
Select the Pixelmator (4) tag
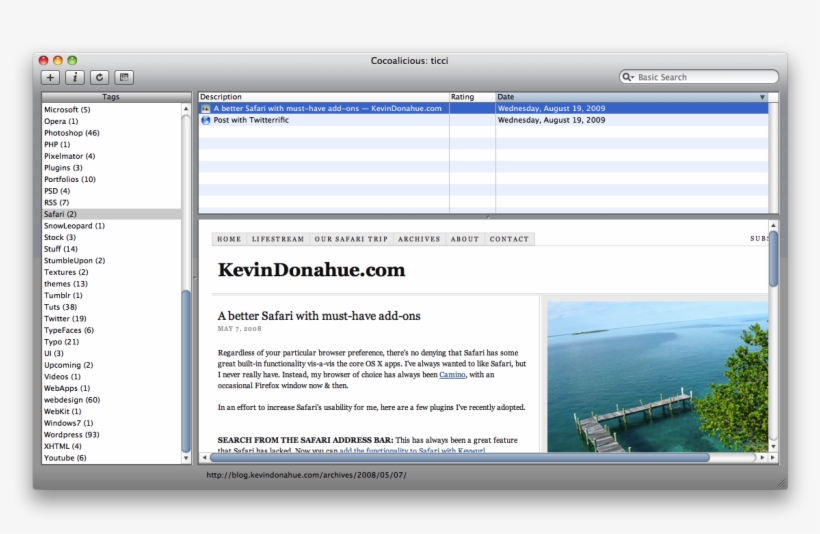pyautogui.click(x=111, y=156)
